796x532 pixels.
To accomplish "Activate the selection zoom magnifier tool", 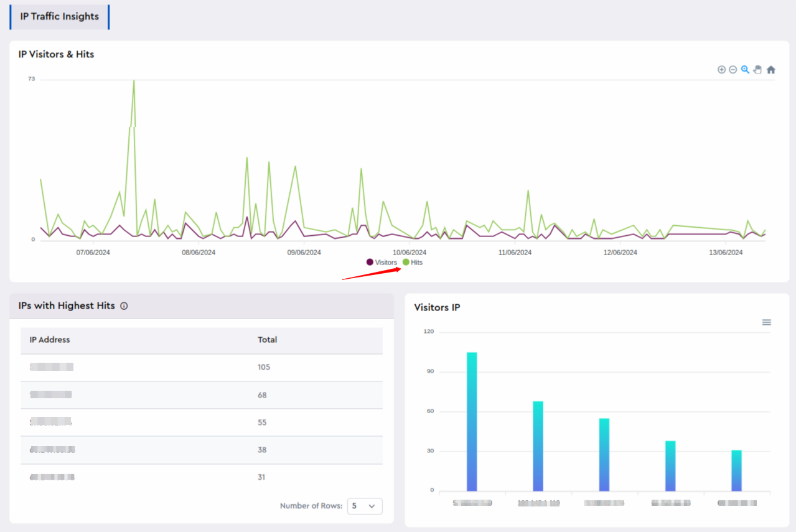I will click(x=745, y=70).
